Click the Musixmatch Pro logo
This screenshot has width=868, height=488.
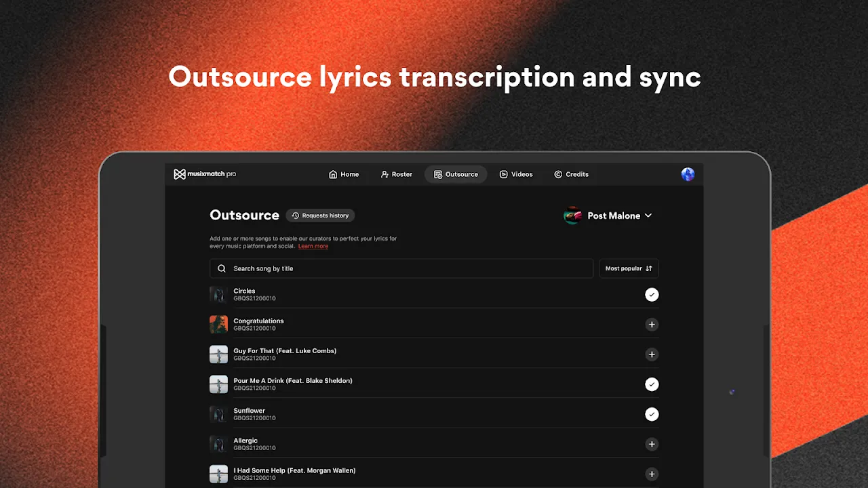click(205, 174)
